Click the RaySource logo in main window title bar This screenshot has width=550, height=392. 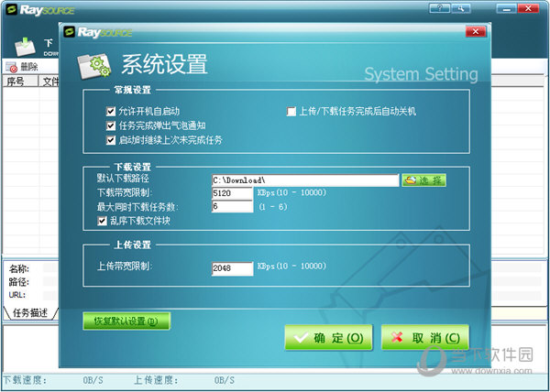40,9
